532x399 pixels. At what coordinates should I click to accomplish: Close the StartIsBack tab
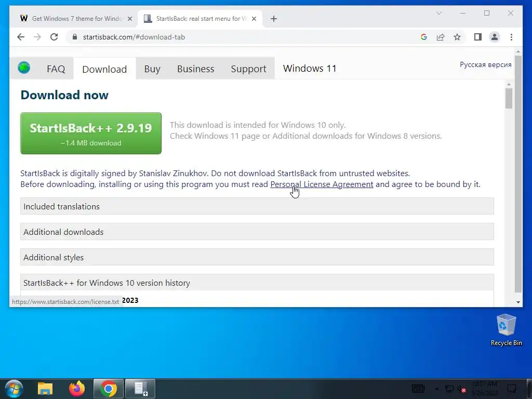click(x=254, y=19)
